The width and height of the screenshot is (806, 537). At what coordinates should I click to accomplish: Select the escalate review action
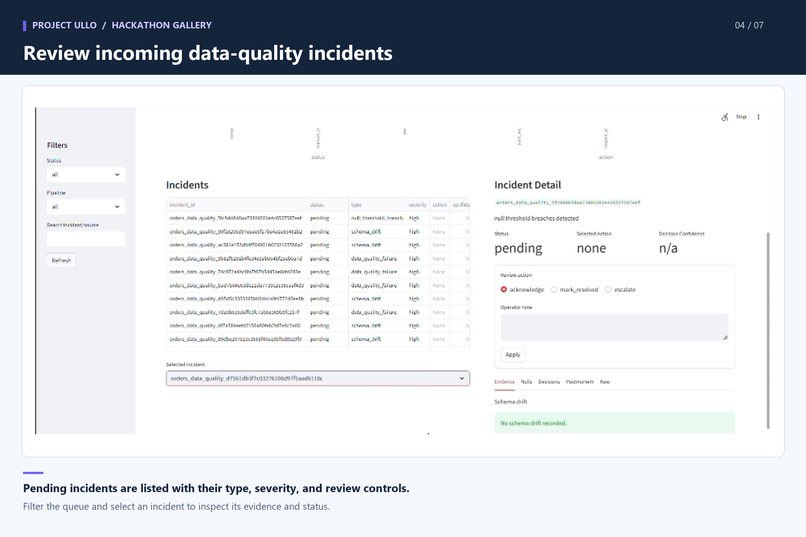(620, 290)
